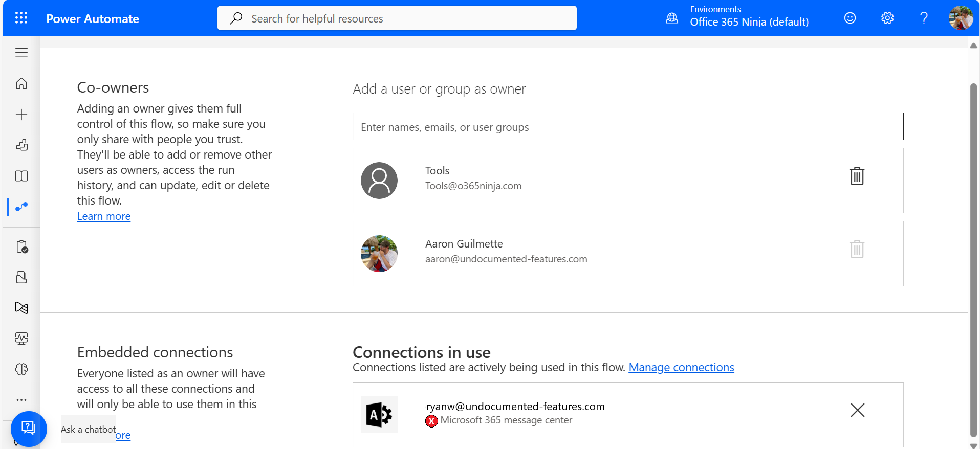Open Approvals clipboard icon in sidebar

(x=21, y=247)
